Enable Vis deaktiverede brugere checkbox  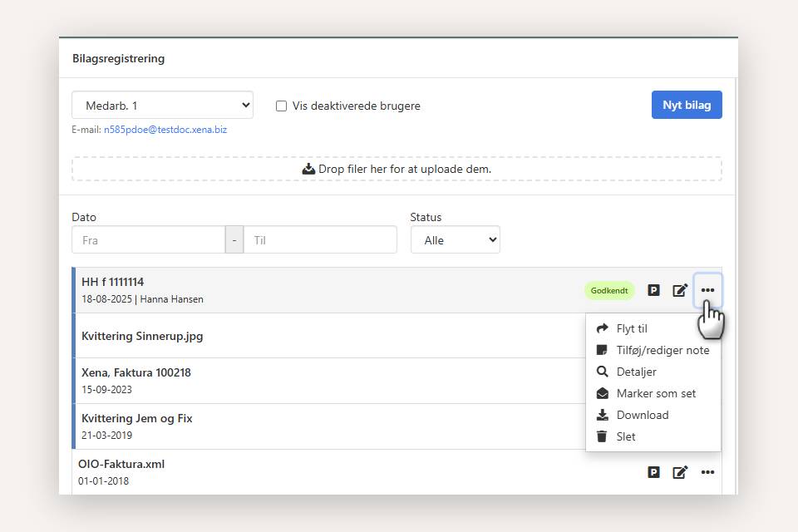pos(282,106)
